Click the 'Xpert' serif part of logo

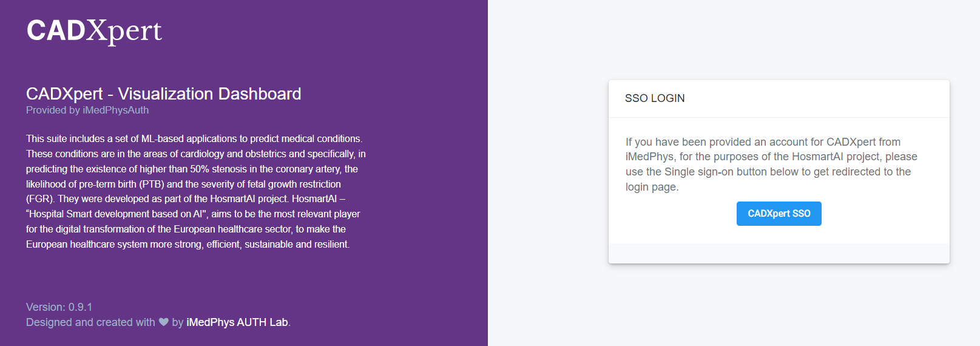tap(124, 32)
